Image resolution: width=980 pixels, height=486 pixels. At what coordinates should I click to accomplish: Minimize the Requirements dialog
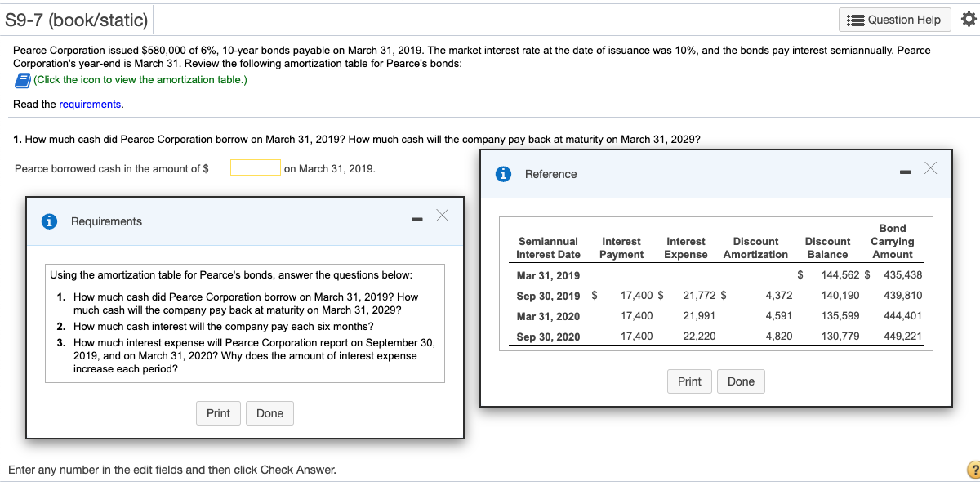417,220
